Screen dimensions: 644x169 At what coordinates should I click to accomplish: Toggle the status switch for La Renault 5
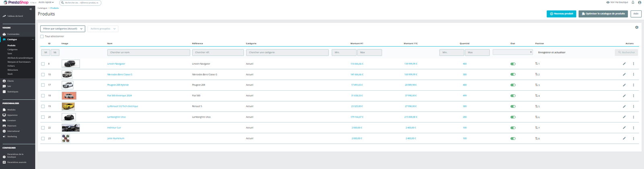coord(513,106)
